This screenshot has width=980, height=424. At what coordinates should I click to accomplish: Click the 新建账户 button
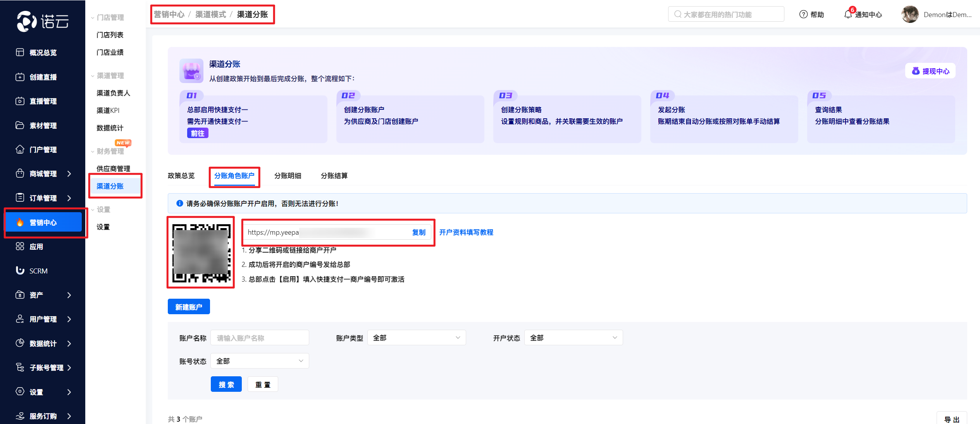(x=189, y=306)
